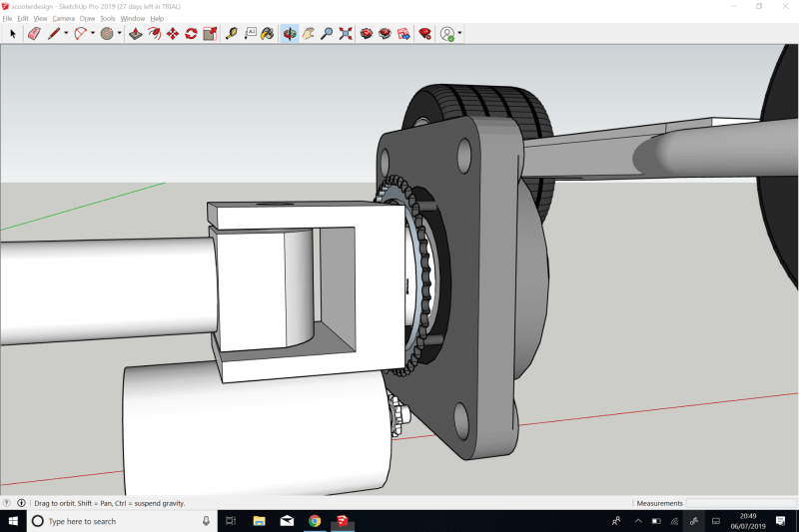Open File Explorer from the taskbar
799x532 pixels.
coord(260,521)
